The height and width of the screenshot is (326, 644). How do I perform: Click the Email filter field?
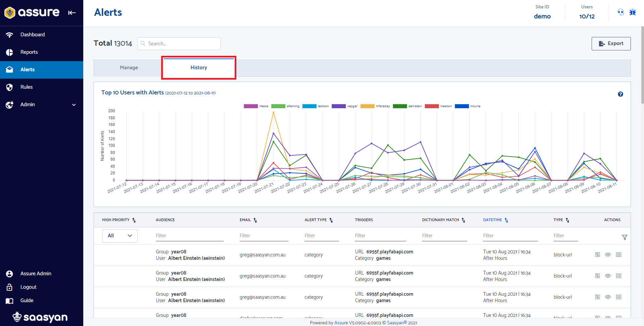pyautogui.click(x=264, y=236)
